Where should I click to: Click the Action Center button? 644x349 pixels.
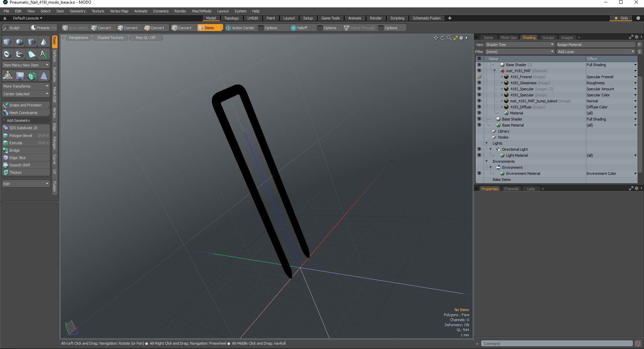[x=240, y=28]
